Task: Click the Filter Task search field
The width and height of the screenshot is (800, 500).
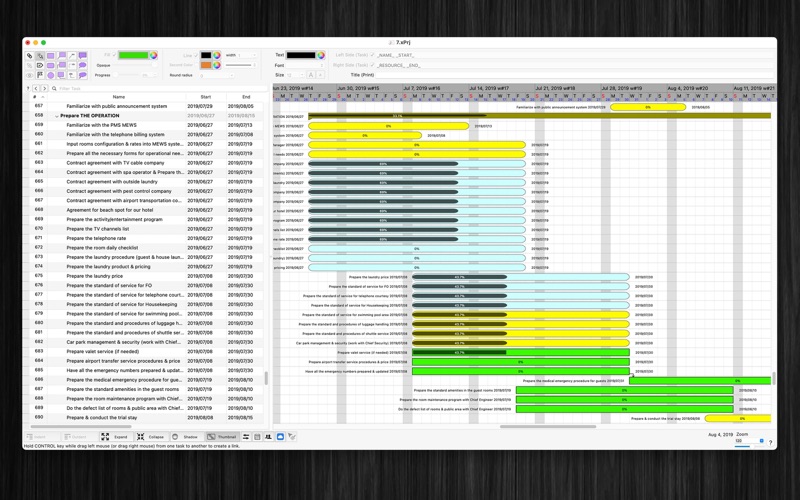Action: click(x=160, y=88)
